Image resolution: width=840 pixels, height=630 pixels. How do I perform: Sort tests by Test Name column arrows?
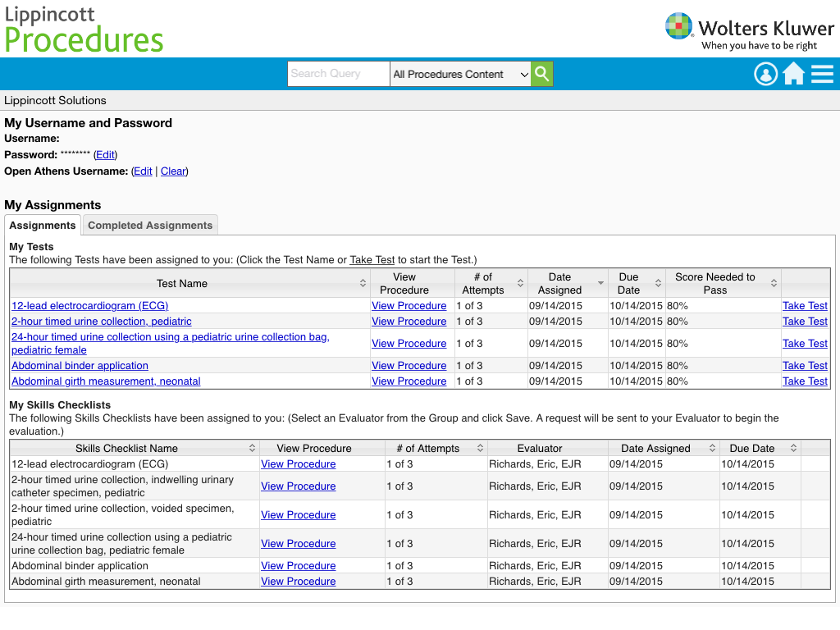click(x=363, y=283)
